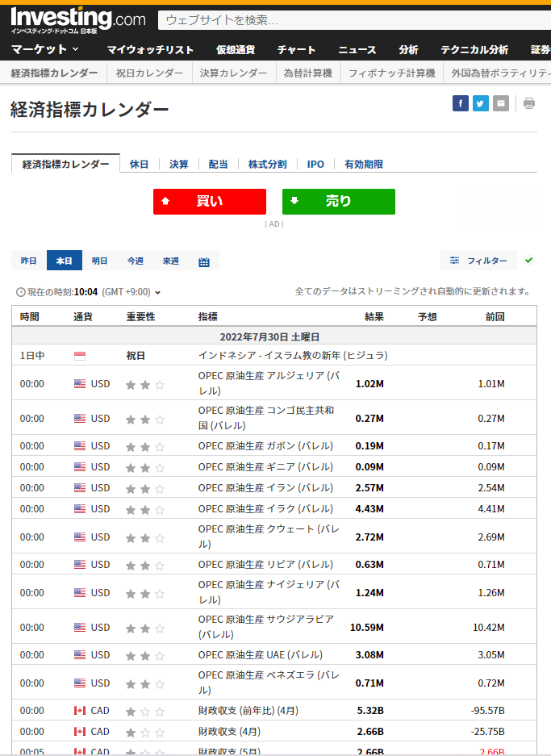Open 仮想通貨 menu item

pyautogui.click(x=236, y=50)
